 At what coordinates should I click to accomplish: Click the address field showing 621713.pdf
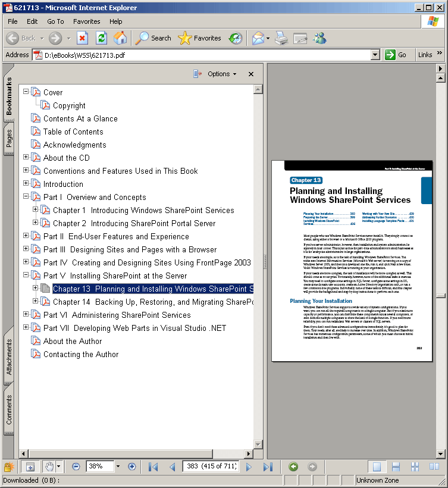(202, 55)
